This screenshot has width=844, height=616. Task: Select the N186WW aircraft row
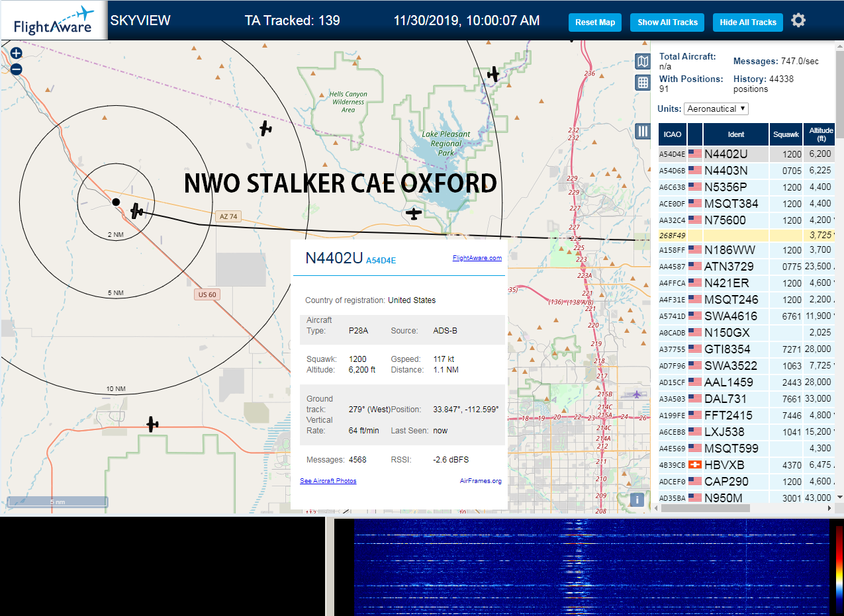[747, 250]
